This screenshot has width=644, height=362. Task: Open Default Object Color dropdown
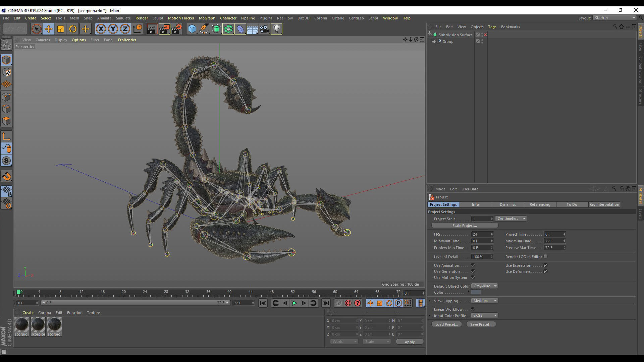[x=484, y=286]
